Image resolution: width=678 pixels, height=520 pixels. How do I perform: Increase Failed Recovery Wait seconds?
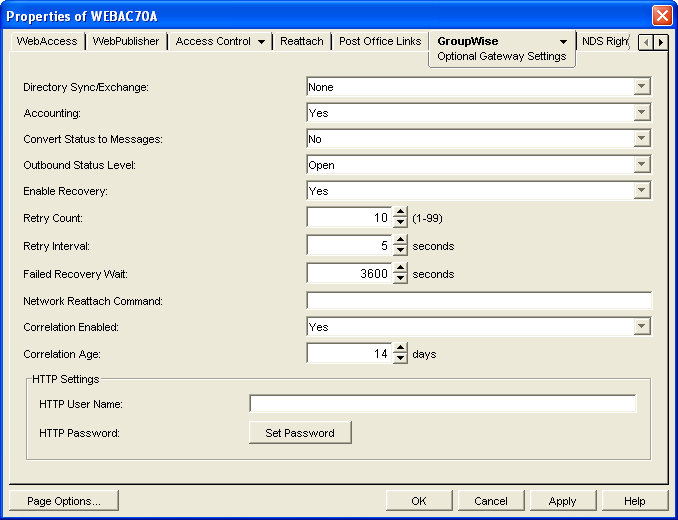tap(400, 268)
